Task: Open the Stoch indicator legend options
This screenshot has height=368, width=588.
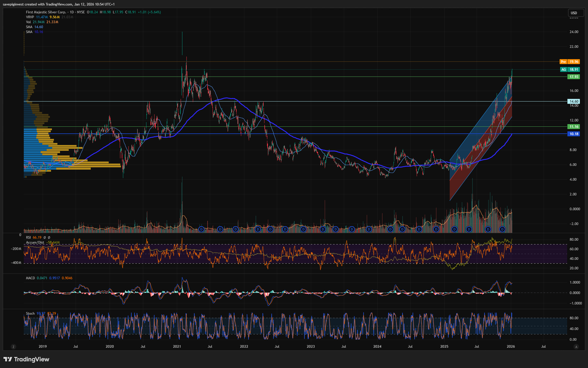Action: [30, 313]
